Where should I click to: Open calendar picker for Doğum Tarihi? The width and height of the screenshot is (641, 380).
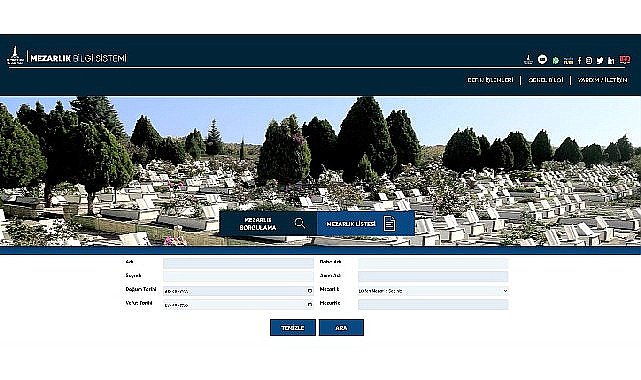click(x=309, y=291)
